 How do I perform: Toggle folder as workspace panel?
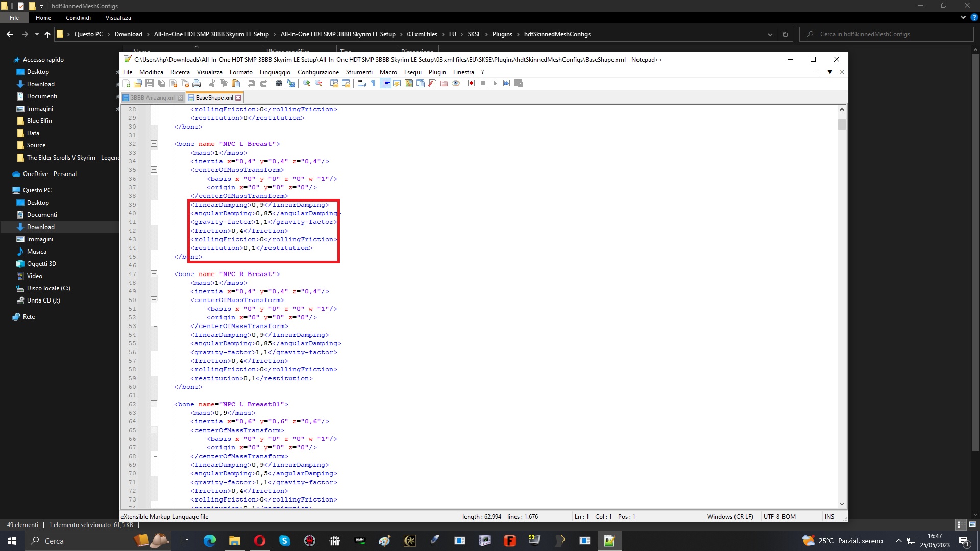(x=444, y=84)
